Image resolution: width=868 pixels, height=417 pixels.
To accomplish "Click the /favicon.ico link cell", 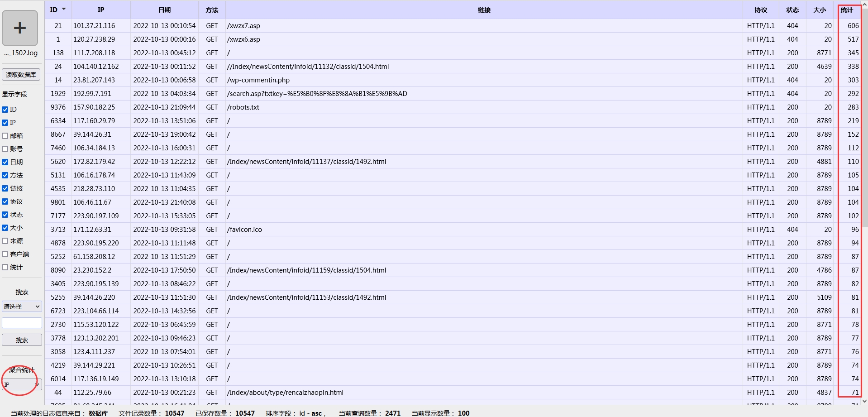I will (x=244, y=230).
